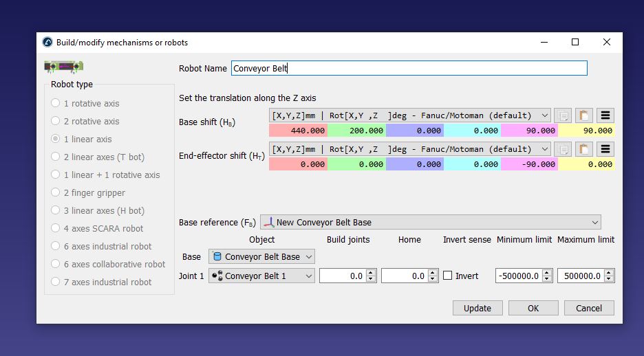Image resolution: width=644 pixels, height=356 pixels.
Task: Enable the Invert checkbox for Joint 1
Action: [x=448, y=276]
